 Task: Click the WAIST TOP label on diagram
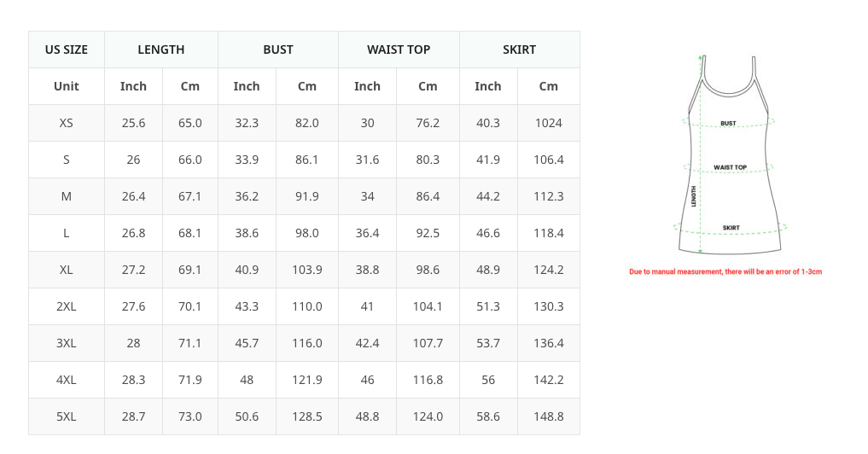(x=730, y=167)
